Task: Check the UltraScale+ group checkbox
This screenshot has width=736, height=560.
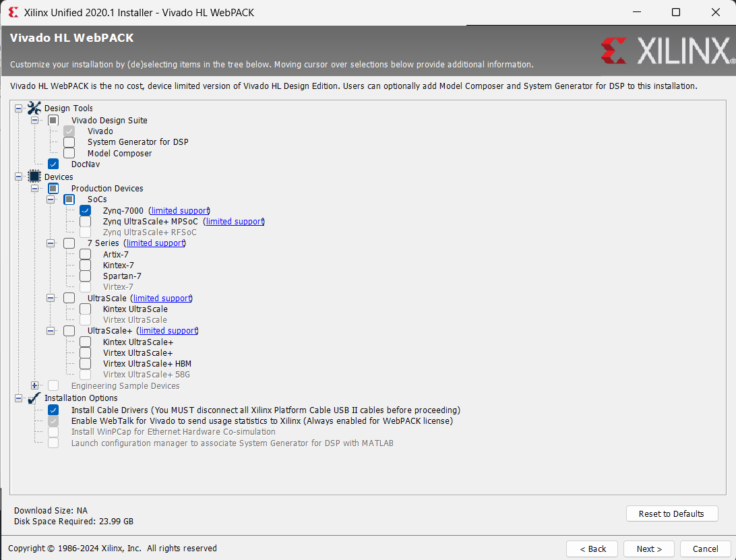Action: [x=69, y=330]
